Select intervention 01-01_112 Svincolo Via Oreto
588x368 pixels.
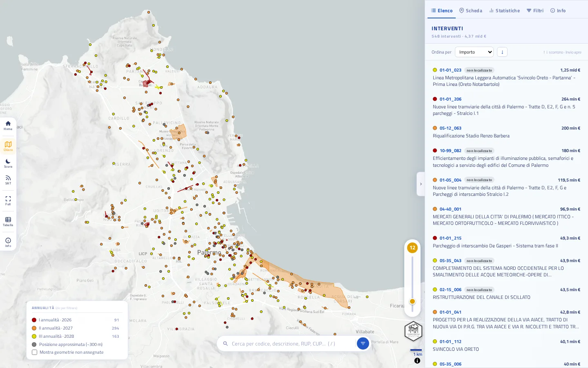[x=506, y=346]
